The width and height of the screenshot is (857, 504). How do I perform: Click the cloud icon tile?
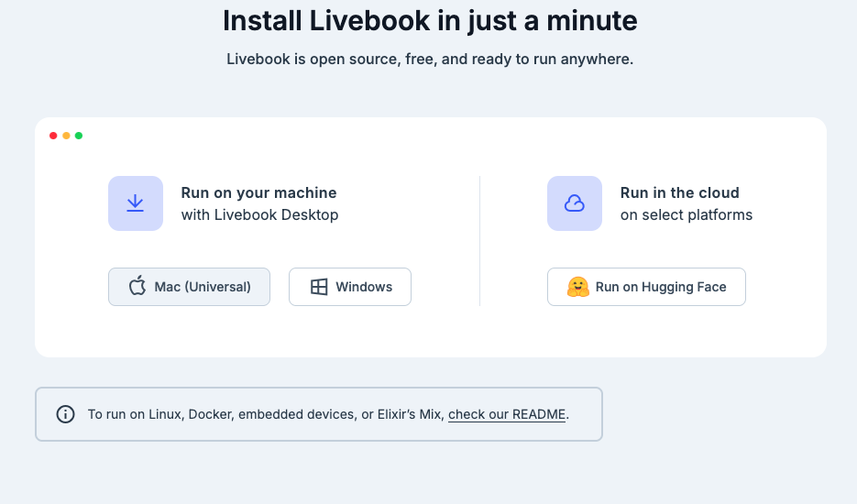(x=575, y=203)
